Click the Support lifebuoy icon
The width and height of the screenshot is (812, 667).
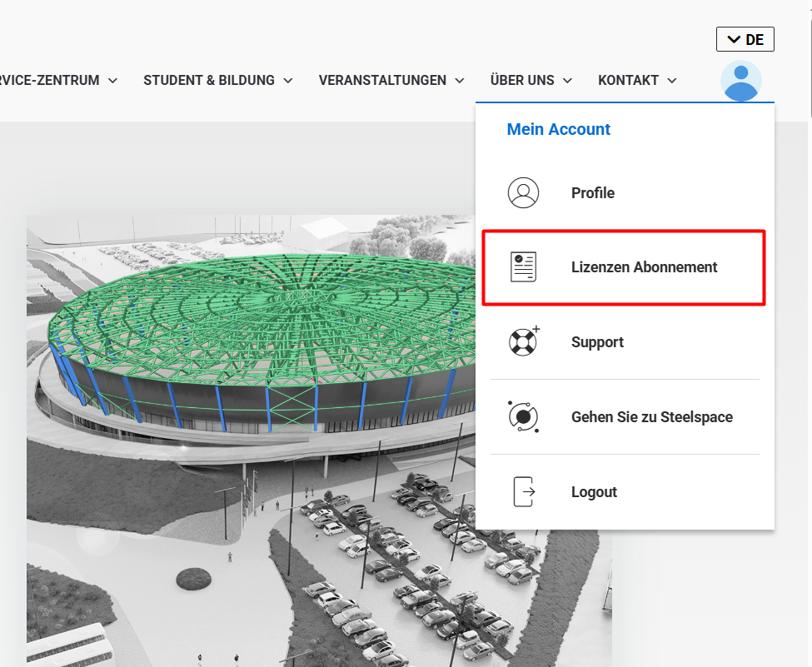click(x=524, y=341)
